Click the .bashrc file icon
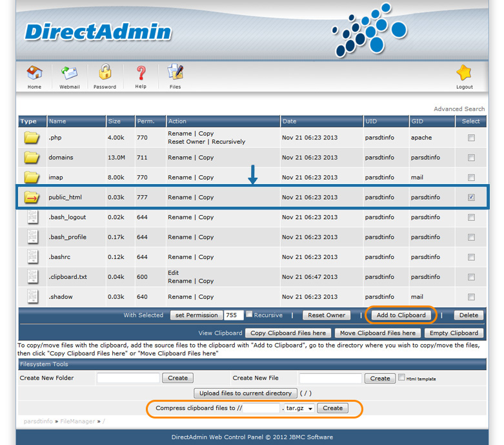The height and width of the screenshot is (445, 504). tap(32, 257)
